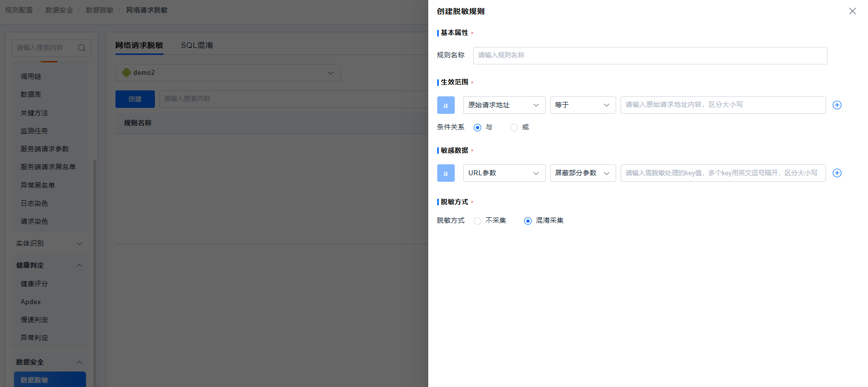Add another scope condition with plus icon
Image resolution: width=868 pixels, height=387 pixels.
coord(837,105)
